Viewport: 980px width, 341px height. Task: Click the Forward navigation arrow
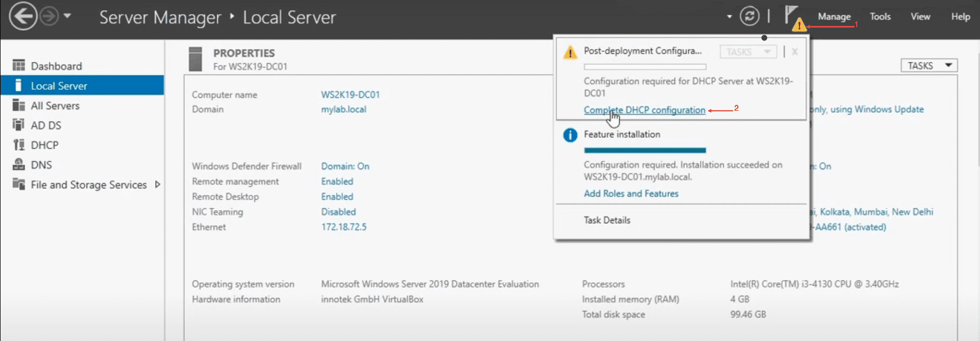(49, 16)
